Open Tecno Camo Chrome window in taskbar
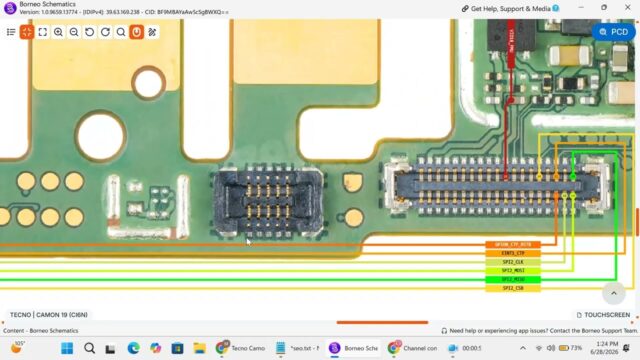 point(240,348)
